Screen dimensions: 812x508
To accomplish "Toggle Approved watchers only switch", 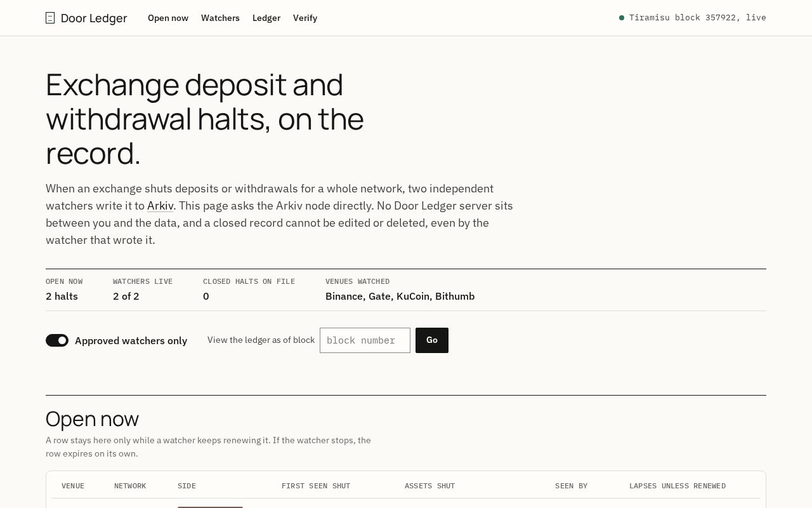I will pyautogui.click(x=57, y=340).
